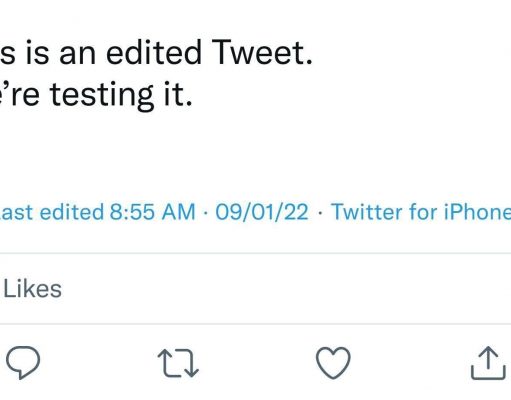This screenshot has height=400, width=511.
Task: Open edit history via 'Last edited' label
Action: 51,212
